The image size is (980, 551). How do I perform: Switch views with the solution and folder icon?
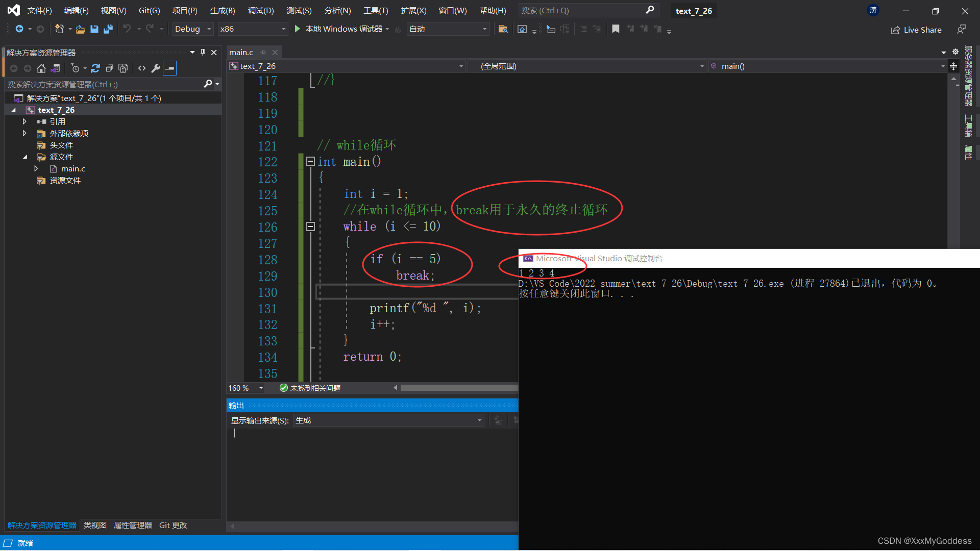[x=56, y=68]
